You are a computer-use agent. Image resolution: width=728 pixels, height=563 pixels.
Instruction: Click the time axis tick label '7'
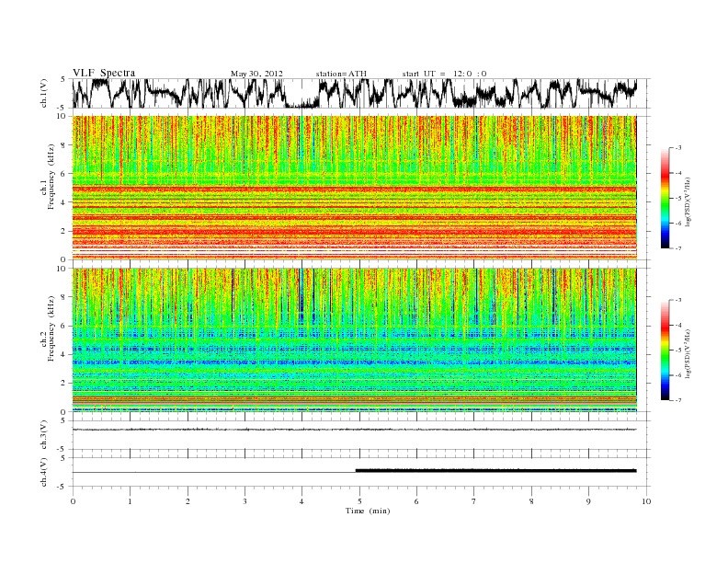coord(474,501)
